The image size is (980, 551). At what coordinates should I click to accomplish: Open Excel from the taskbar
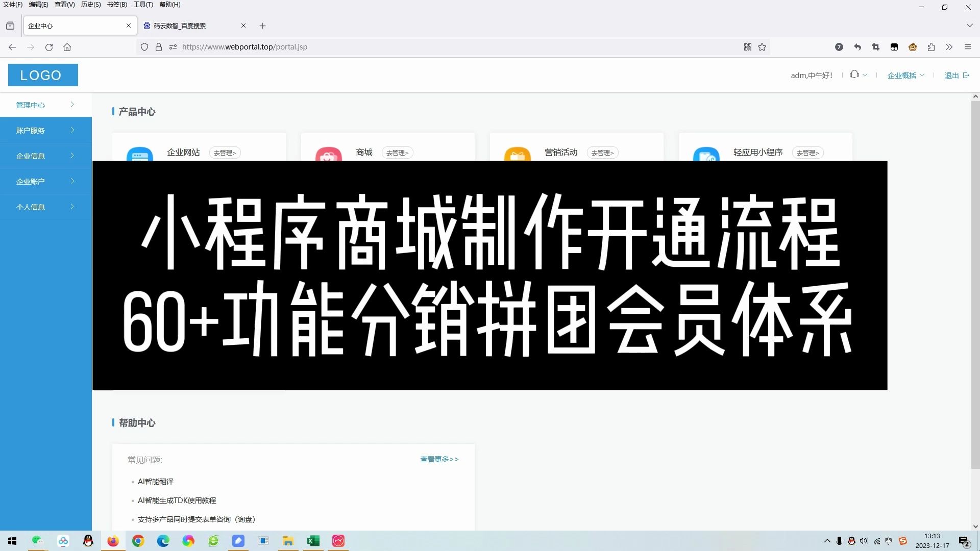313,541
